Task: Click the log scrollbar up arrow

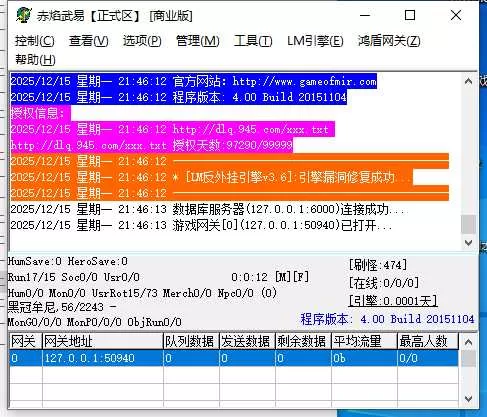Action: tap(468, 81)
